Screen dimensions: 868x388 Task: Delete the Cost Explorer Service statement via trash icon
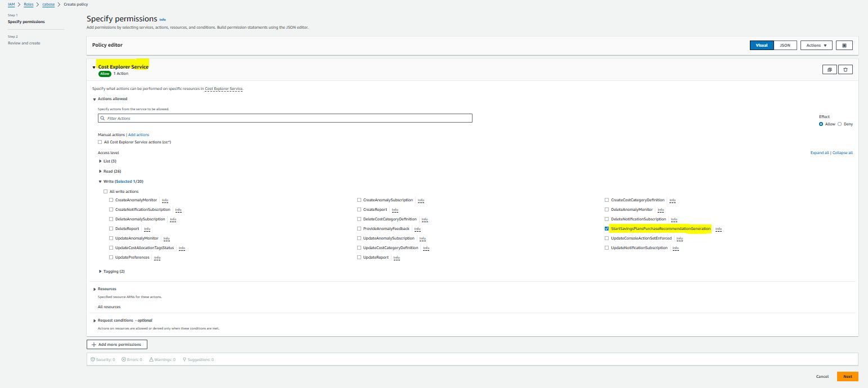point(845,70)
